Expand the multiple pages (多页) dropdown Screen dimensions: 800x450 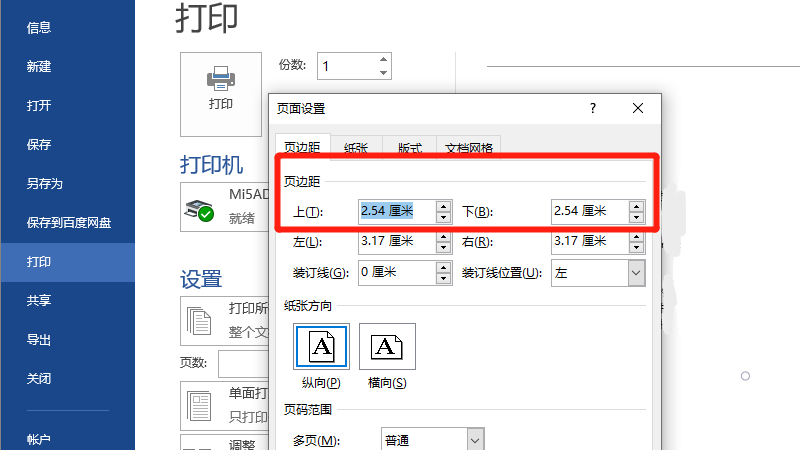(x=475, y=440)
